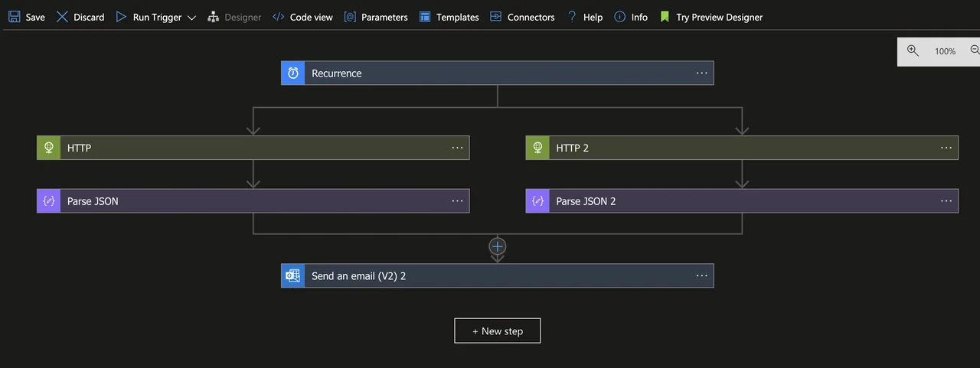Open the Recurrence ellipsis menu
980x368 pixels.
tap(702, 73)
